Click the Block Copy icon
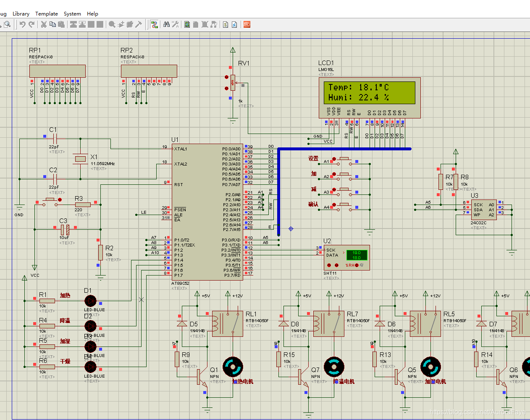The width and height of the screenshot is (530, 420). click(x=73, y=24)
